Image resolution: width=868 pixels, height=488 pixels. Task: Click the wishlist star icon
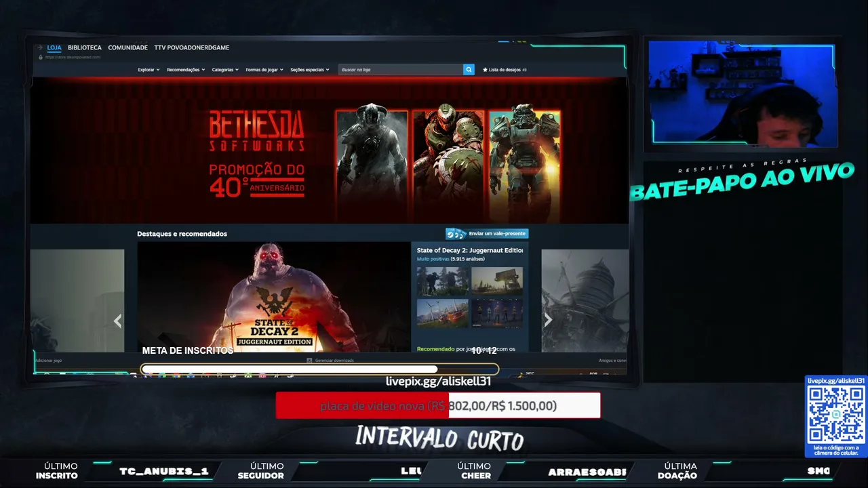485,70
